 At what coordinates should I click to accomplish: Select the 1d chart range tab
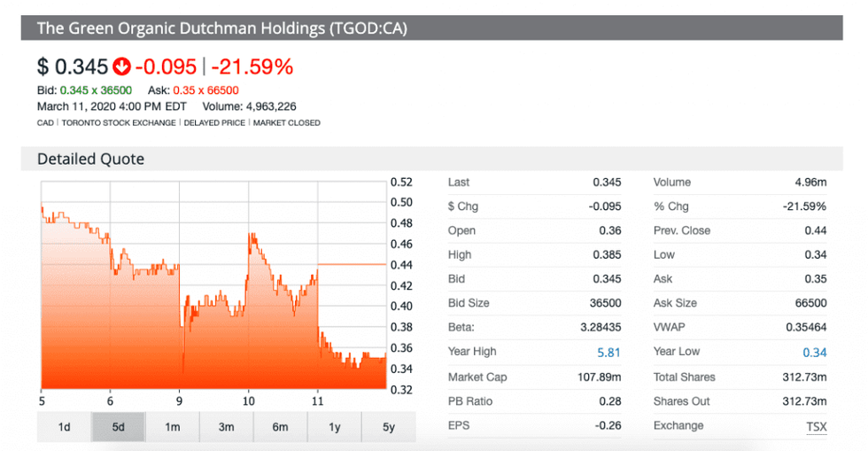pyautogui.click(x=64, y=427)
